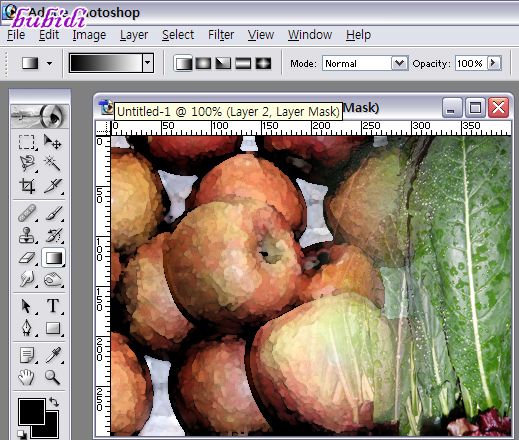Maximize the Untitled-1 document window

pyautogui.click(x=475, y=108)
